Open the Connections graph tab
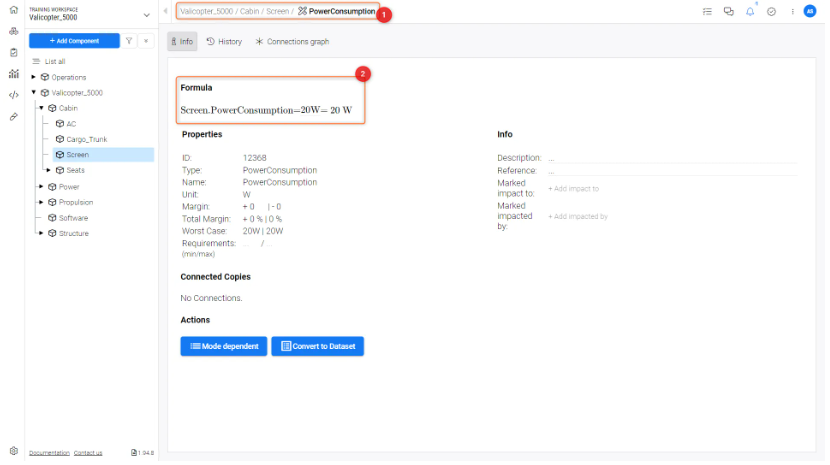 294,42
